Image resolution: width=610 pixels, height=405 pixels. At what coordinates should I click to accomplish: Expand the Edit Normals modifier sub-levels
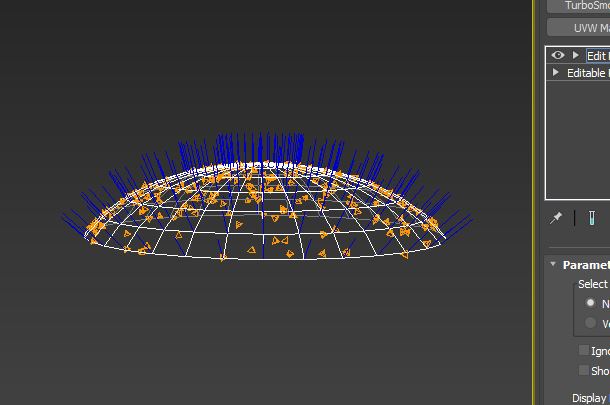(x=575, y=56)
